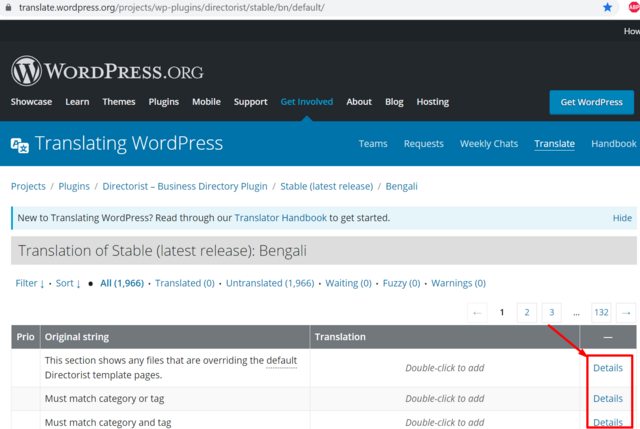640x429 pixels.
Task: Open Directorist – Business Directory Plugin breadcrumb
Action: coord(185,186)
